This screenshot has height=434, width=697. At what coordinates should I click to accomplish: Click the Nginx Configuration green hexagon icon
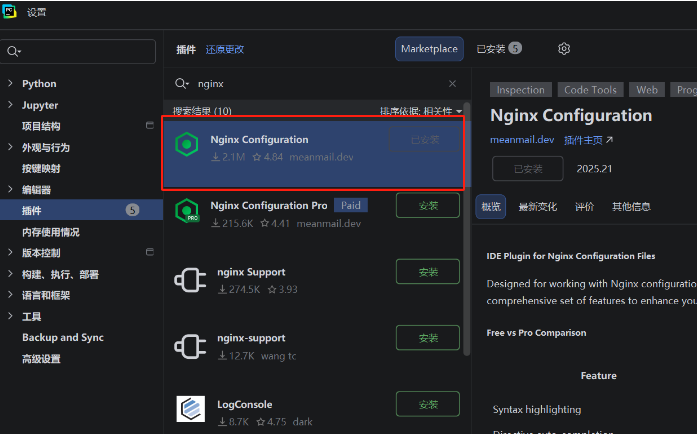pyautogui.click(x=187, y=144)
